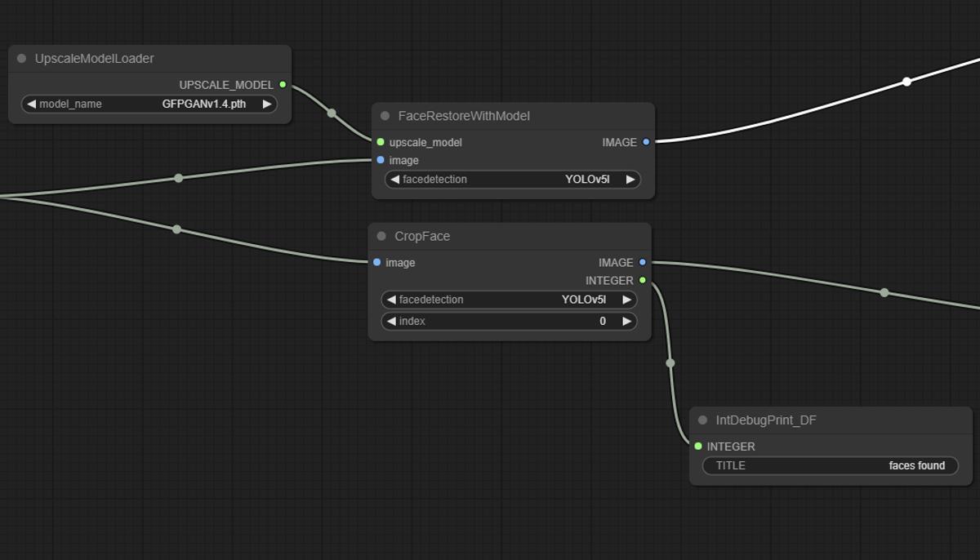
Task: Click the index value showing 0
Action: [602, 321]
